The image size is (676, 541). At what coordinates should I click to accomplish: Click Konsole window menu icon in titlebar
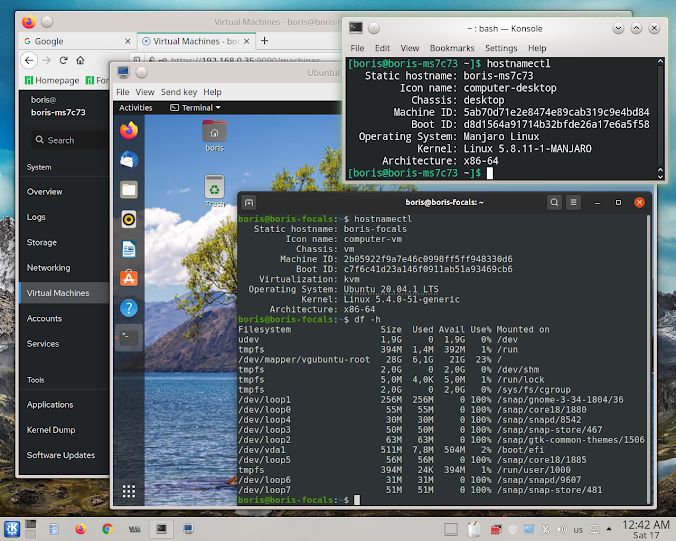(356, 28)
